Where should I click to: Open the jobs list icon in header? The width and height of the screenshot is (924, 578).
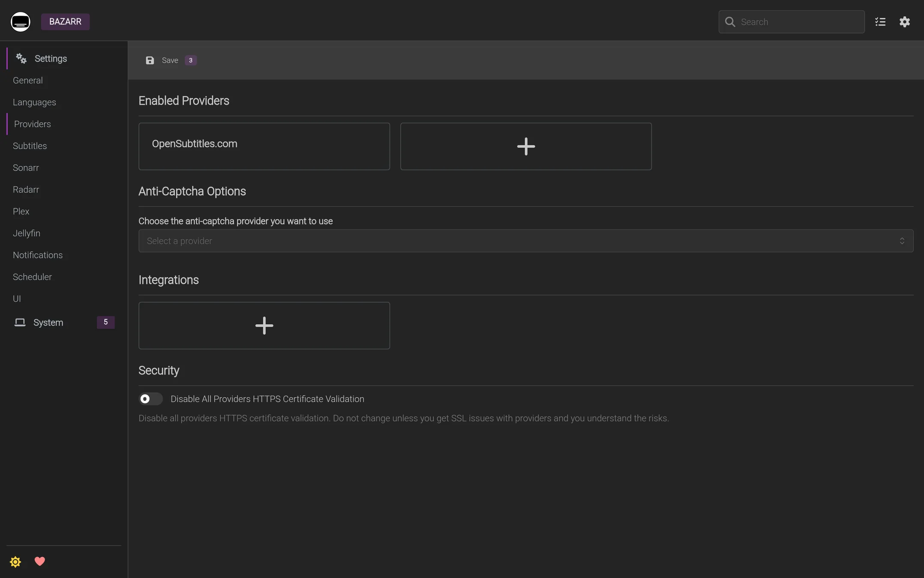880,22
